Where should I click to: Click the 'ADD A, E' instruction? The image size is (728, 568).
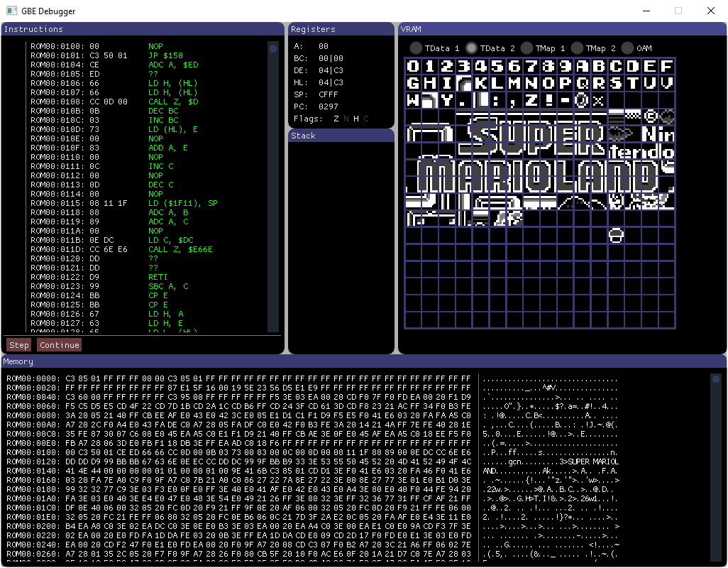[168, 148]
